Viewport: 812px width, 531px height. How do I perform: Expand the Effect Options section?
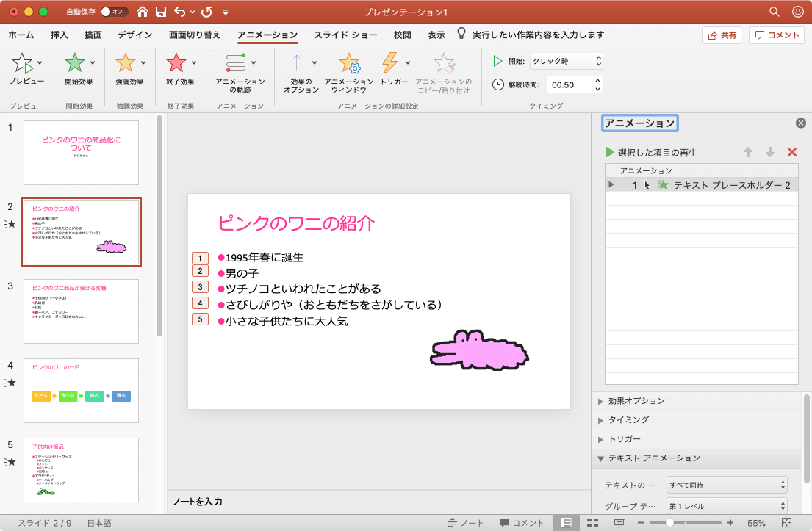tap(636, 401)
